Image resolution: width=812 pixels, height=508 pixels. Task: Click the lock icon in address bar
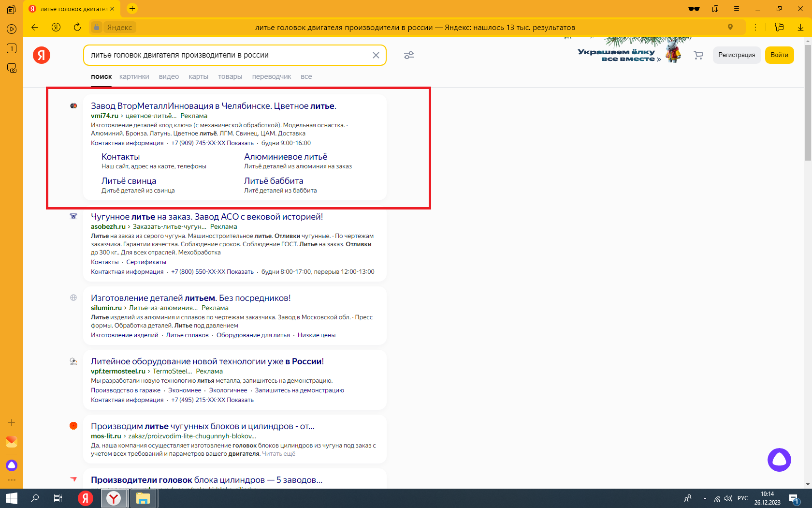(x=97, y=27)
